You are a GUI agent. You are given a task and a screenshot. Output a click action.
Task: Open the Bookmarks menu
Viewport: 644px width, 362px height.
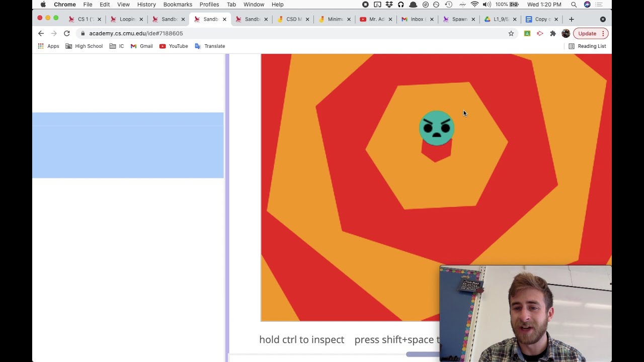(178, 5)
